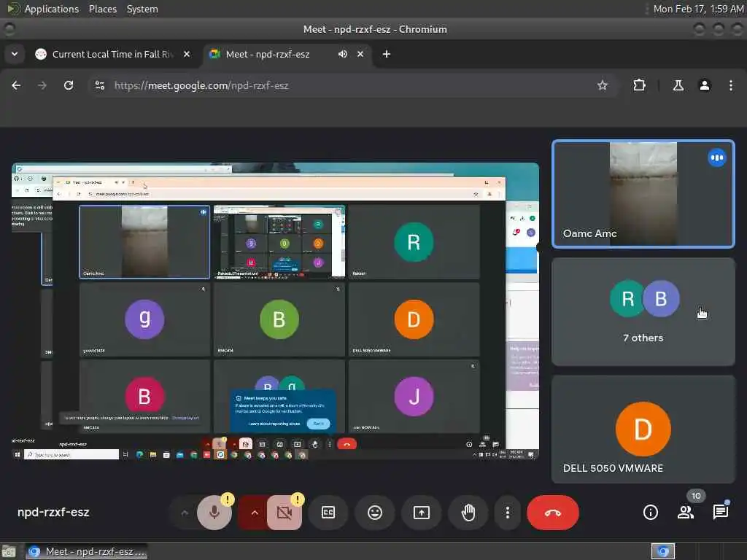Click the 10 participants count badge
The width and height of the screenshot is (747, 560).
pos(696,496)
